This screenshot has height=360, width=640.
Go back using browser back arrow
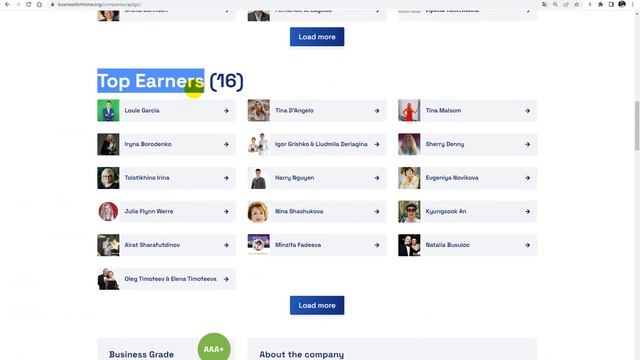click(7, 4)
